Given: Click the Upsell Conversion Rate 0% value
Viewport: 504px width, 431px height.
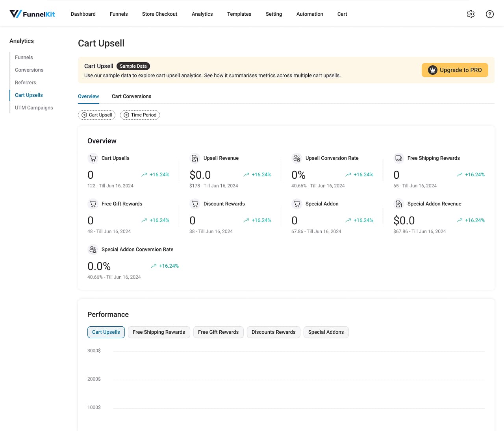Looking at the screenshot, I should tap(298, 175).
